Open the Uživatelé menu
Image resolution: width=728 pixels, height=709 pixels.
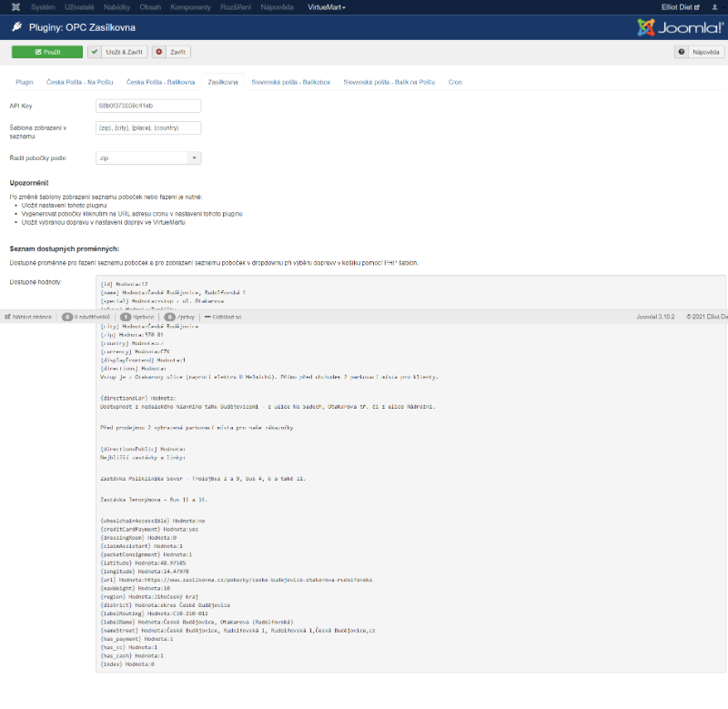[79, 7]
